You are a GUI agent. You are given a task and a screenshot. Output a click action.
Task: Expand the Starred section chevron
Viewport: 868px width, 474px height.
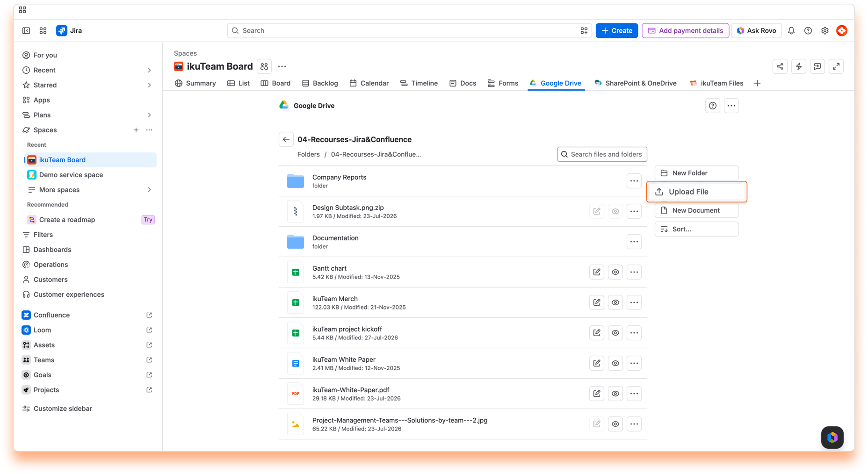click(149, 85)
